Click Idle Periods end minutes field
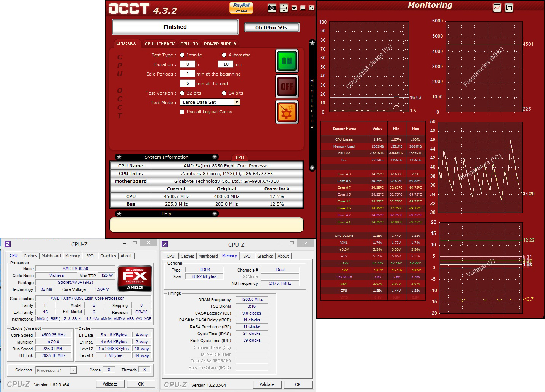The width and height of the screenshot is (545, 392). (188, 83)
